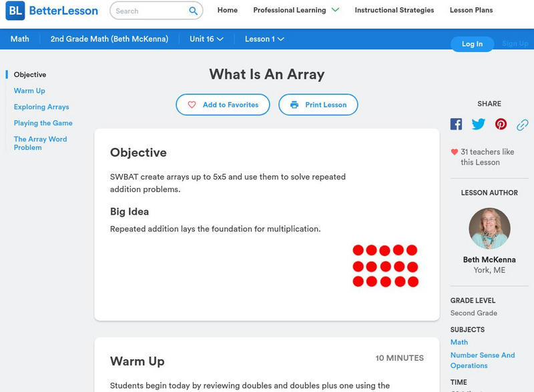Click the red dot array image

tap(385, 266)
